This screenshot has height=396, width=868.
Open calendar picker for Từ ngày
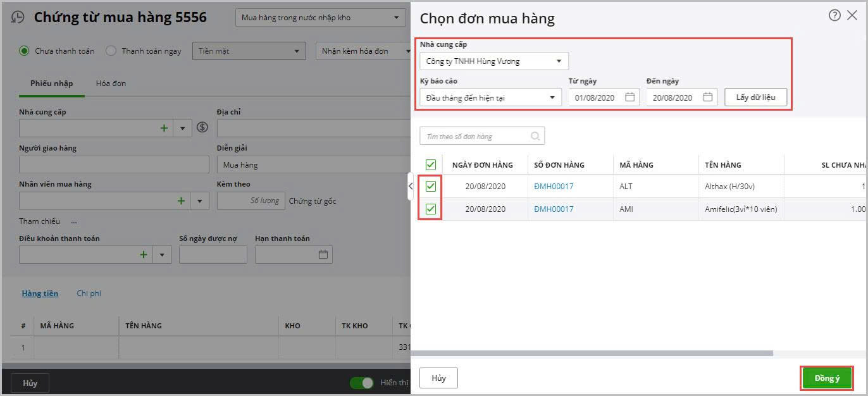[629, 97]
